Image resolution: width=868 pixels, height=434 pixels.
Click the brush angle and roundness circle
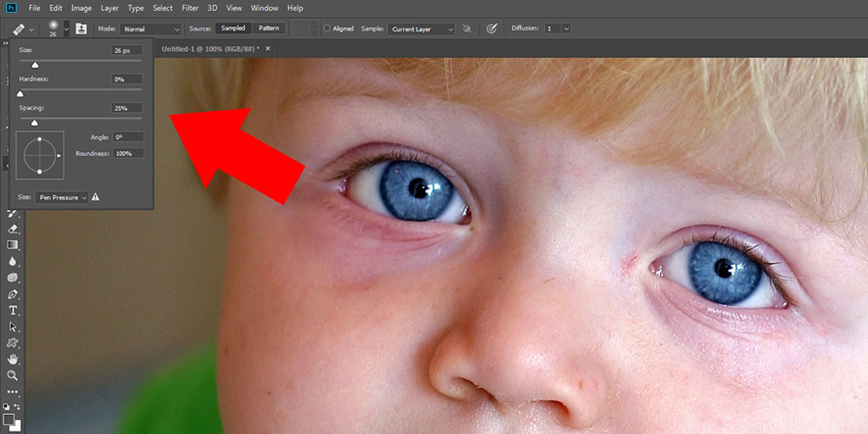[39, 155]
